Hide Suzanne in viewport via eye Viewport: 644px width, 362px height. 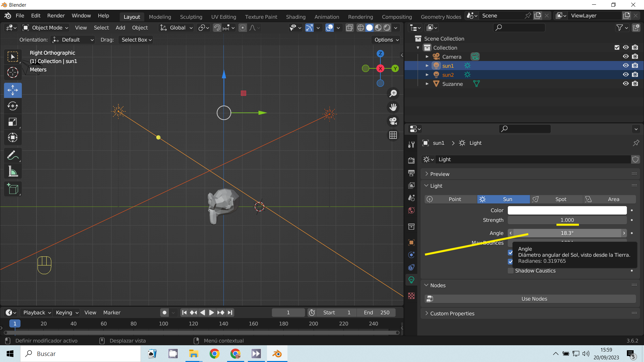626,84
